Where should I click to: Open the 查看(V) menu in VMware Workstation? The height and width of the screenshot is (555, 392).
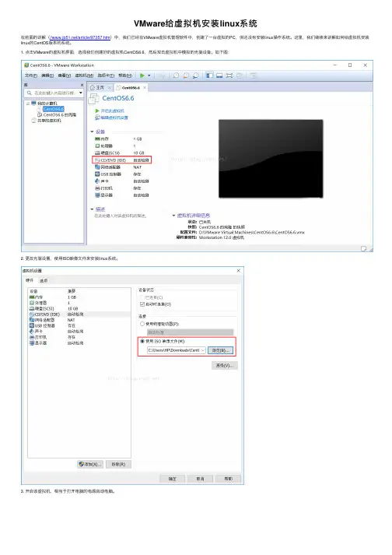click(x=65, y=76)
